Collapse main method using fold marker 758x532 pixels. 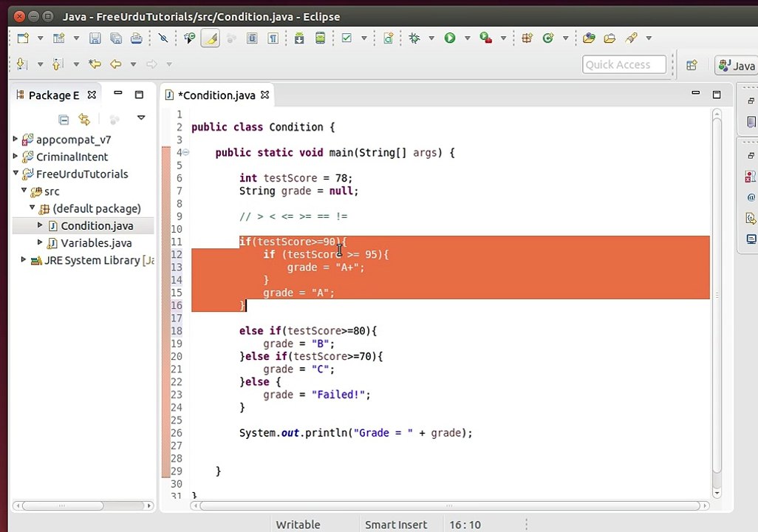(186, 152)
